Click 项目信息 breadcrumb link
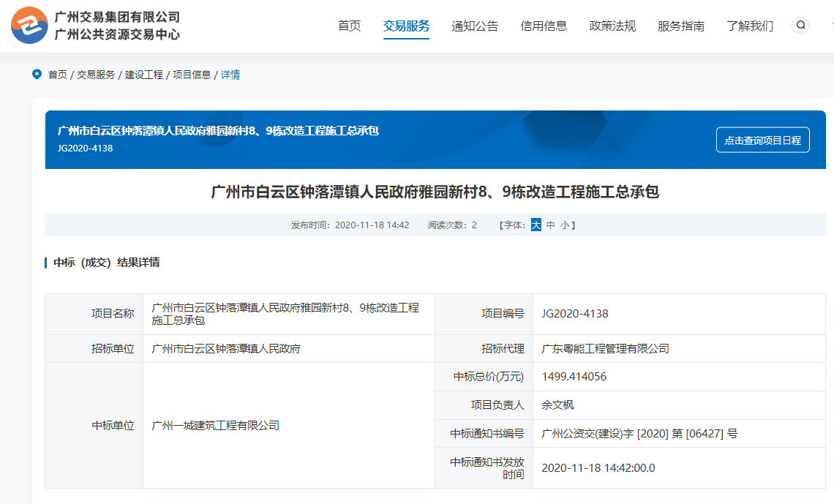The height and width of the screenshot is (504, 834). [192, 75]
